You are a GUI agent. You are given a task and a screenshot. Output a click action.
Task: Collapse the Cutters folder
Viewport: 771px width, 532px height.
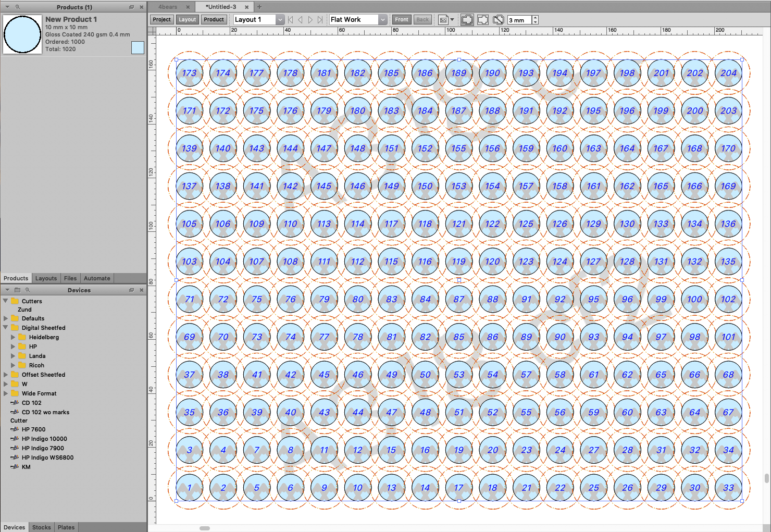click(5, 301)
